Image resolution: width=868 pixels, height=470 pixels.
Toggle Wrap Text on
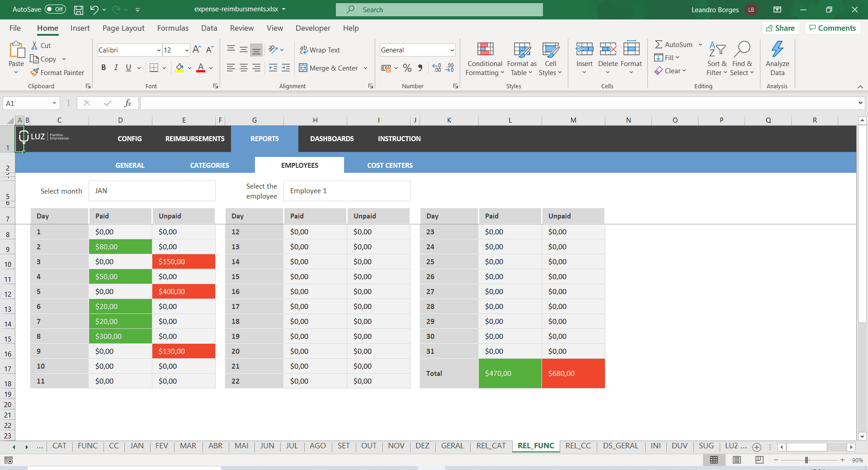[x=320, y=50]
